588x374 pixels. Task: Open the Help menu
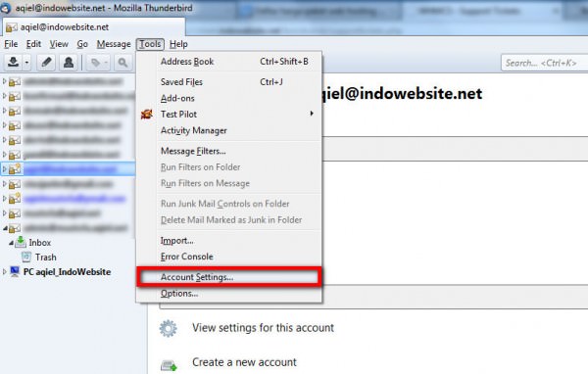178,44
